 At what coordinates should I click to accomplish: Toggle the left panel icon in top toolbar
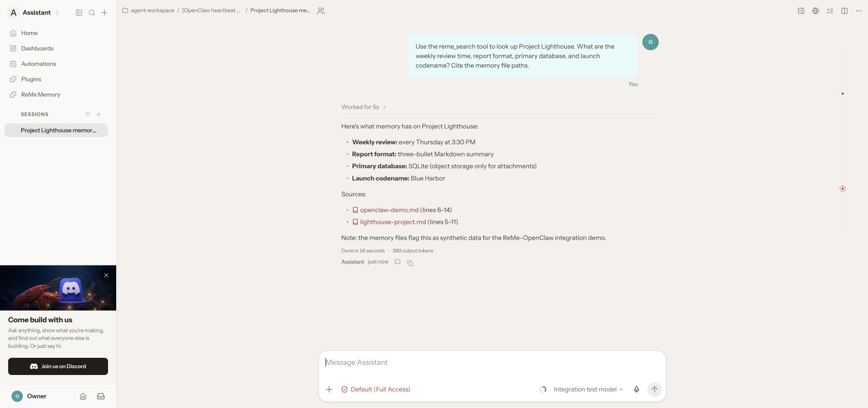pyautogui.click(x=801, y=11)
